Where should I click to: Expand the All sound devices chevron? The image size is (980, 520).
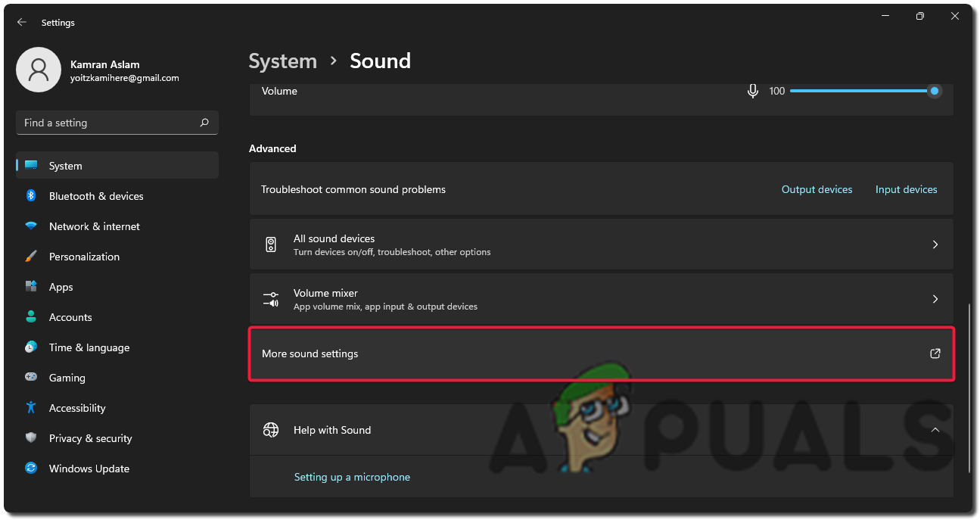(935, 244)
